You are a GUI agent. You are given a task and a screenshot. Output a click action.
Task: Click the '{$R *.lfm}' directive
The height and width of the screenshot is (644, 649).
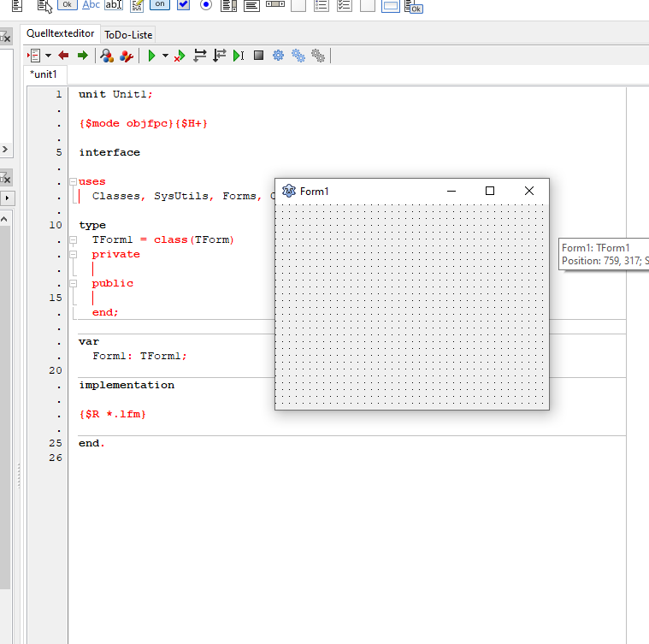click(x=112, y=414)
